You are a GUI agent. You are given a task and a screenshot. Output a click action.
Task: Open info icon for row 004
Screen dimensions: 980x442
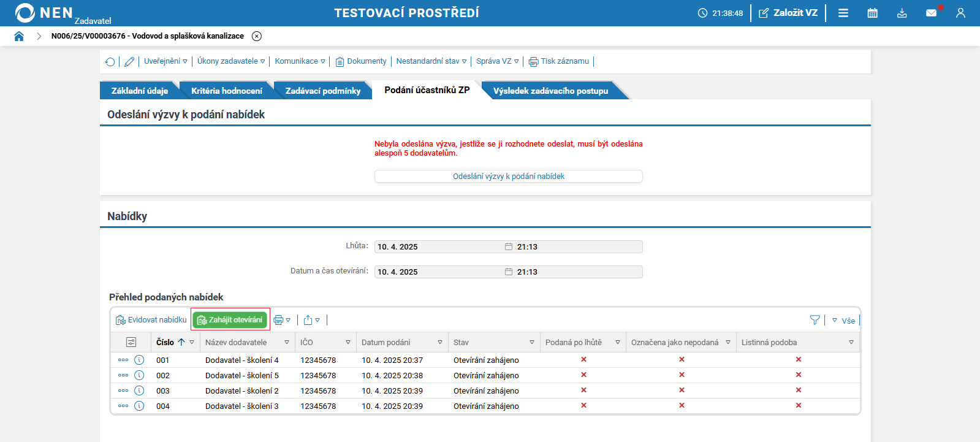pos(139,406)
